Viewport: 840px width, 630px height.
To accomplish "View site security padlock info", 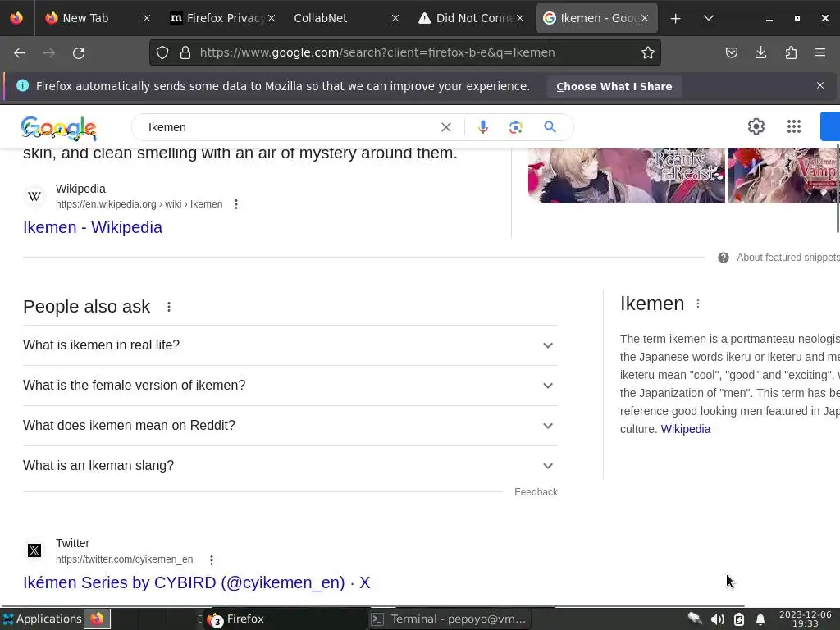I will point(185,52).
